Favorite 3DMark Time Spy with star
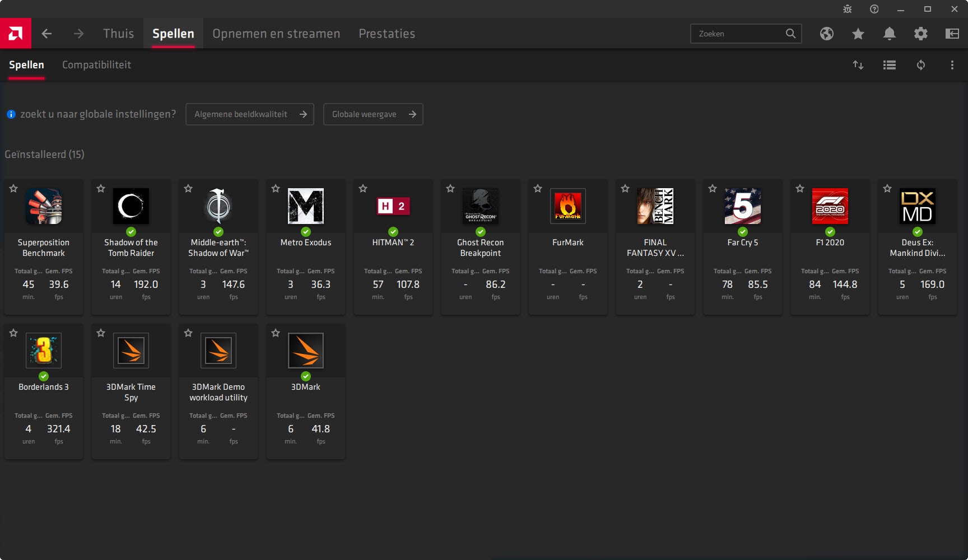The width and height of the screenshot is (968, 560). pyautogui.click(x=101, y=333)
